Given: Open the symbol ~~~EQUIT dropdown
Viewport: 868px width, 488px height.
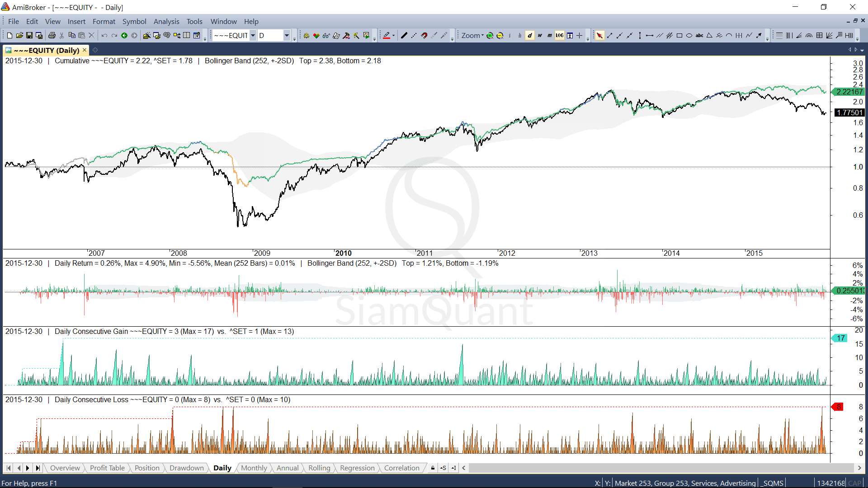Looking at the screenshot, I should click(x=253, y=36).
